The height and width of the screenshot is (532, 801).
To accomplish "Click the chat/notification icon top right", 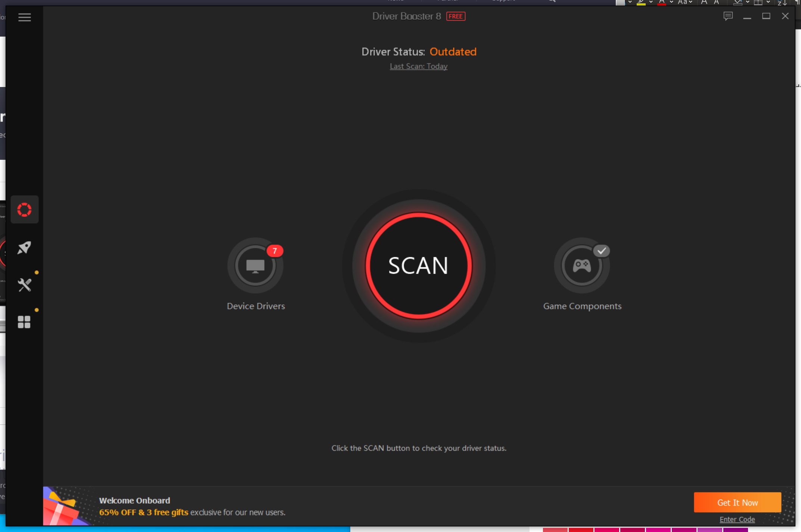I will pyautogui.click(x=727, y=16).
